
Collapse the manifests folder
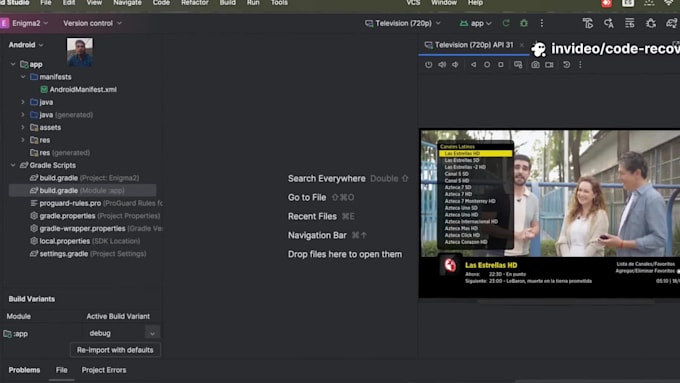tap(23, 77)
